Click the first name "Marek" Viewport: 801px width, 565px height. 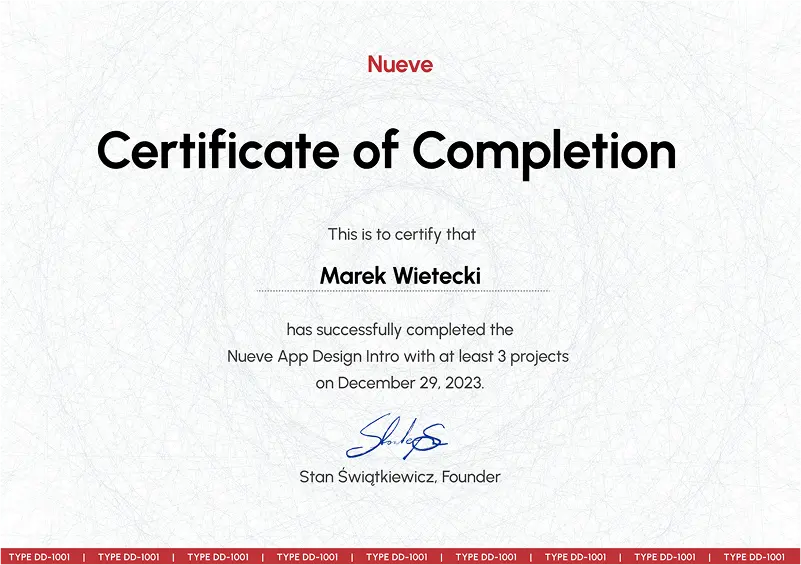pyautogui.click(x=355, y=273)
